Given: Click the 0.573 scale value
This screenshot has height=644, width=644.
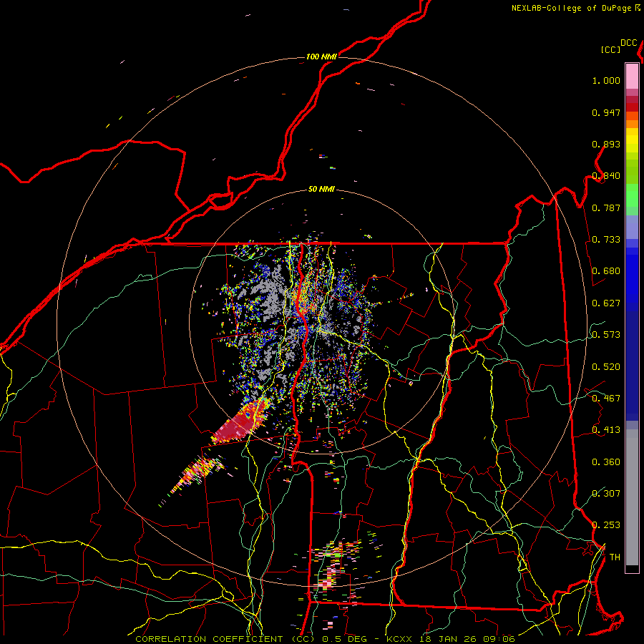Looking at the screenshot, I should (x=606, y=335).
